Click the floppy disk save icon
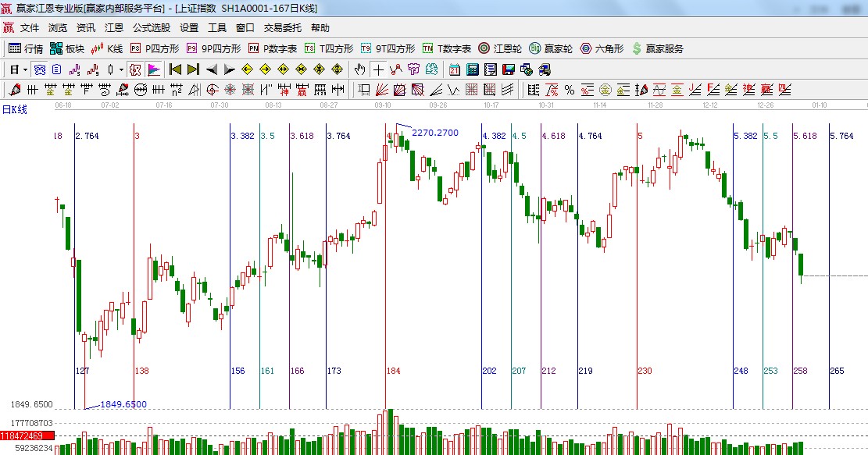This screenshot has height=455, width=868. click(x=509, y=69)
